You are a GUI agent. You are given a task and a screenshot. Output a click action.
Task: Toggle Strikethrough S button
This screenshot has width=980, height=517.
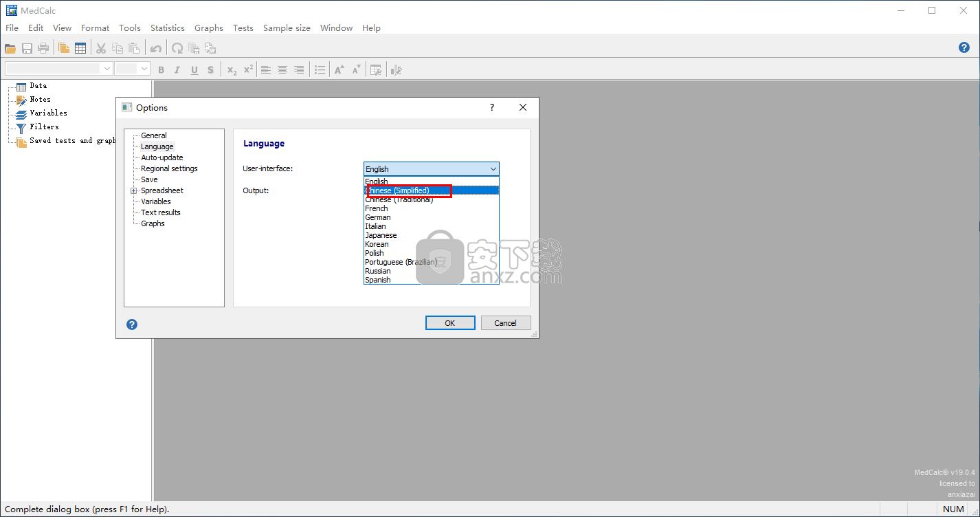(x=210, y=69)
